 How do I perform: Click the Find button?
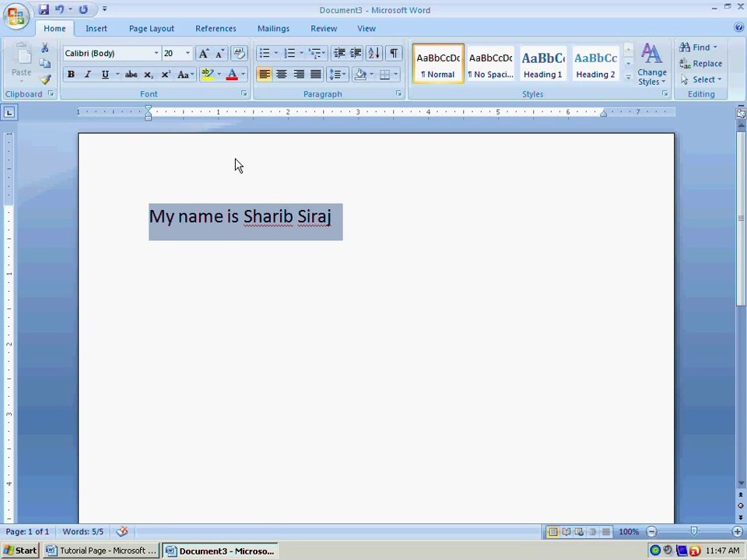(699, 47)
